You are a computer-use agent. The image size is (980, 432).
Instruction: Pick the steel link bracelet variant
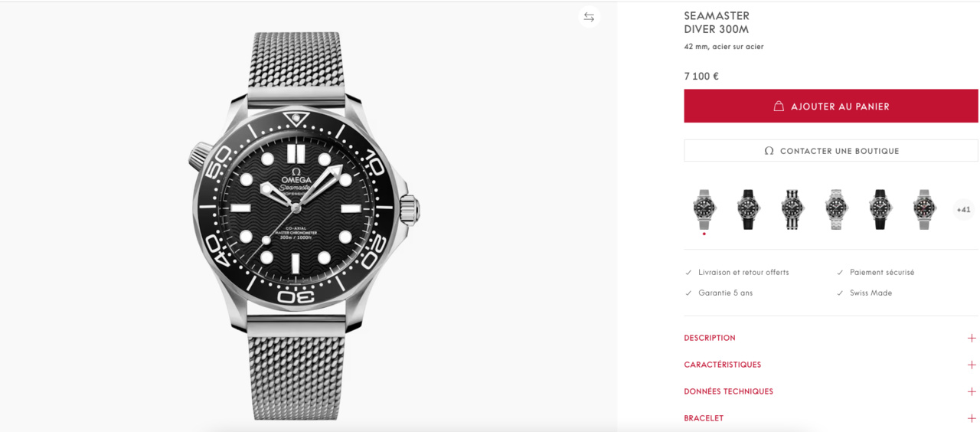click(x=836, y=209)
